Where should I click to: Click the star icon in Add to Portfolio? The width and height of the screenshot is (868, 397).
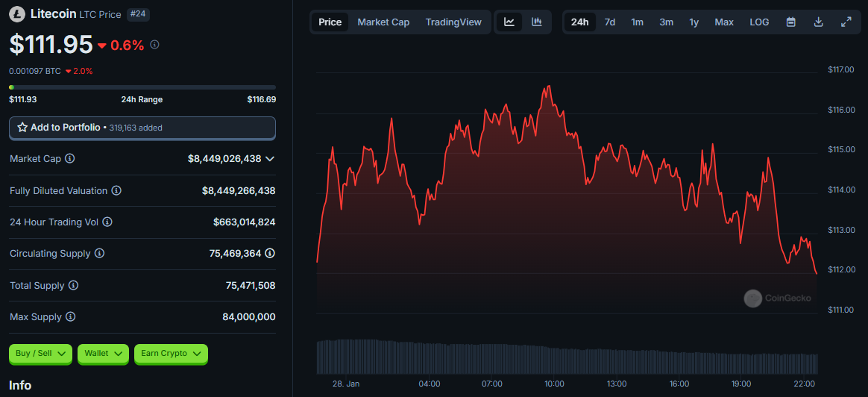point(22,128)
